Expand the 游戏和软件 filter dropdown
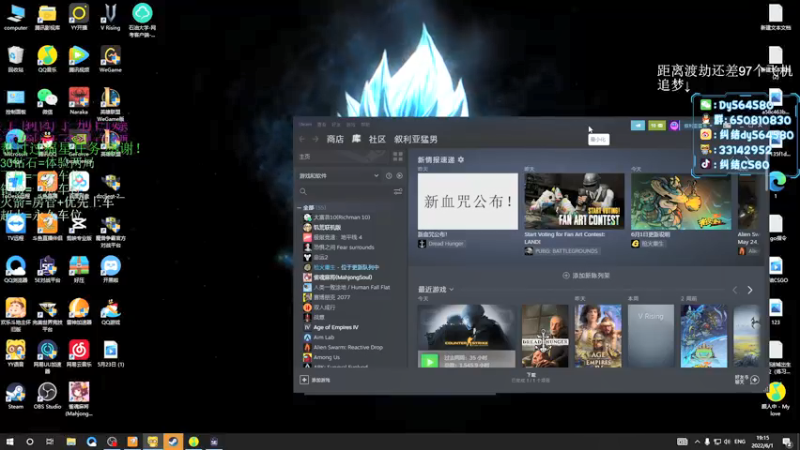This screenshot has height=450, width=800. pyautogui.click(x=339, y=176)
